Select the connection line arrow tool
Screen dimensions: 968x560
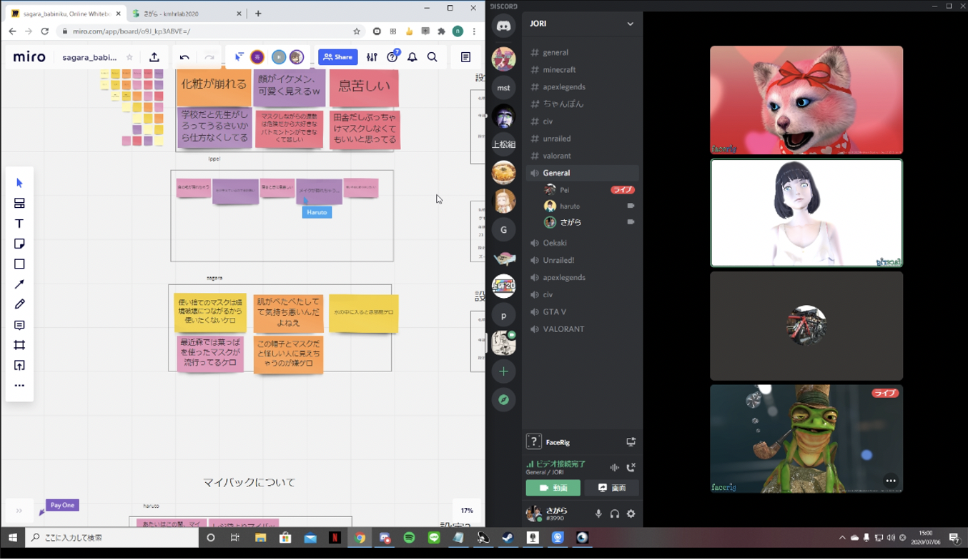tap(19, 284)
